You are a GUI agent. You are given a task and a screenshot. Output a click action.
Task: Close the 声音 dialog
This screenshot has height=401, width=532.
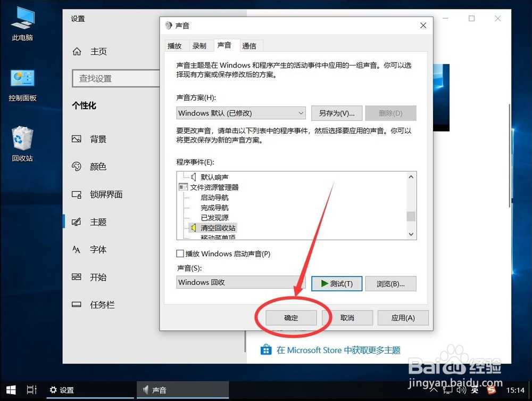(x=423, y=26)
